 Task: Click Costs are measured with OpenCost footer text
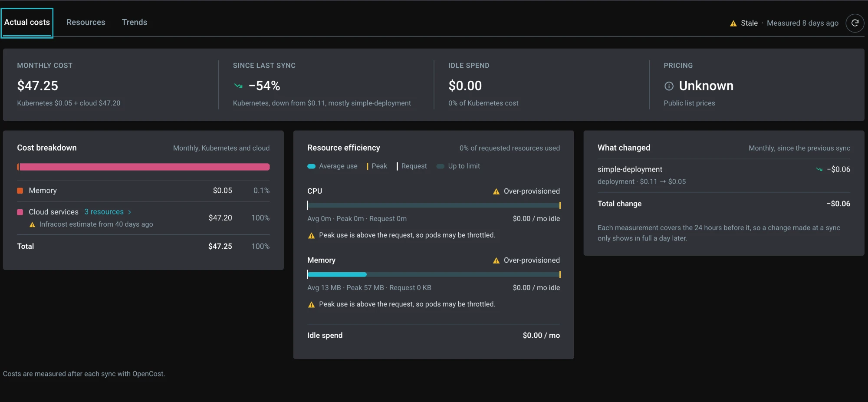pos(84,374)
